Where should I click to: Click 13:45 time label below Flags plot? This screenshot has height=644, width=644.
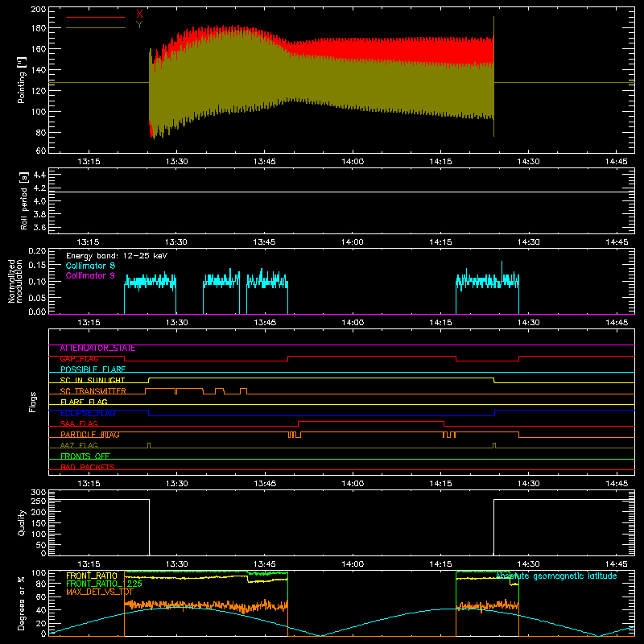[265, 484]
